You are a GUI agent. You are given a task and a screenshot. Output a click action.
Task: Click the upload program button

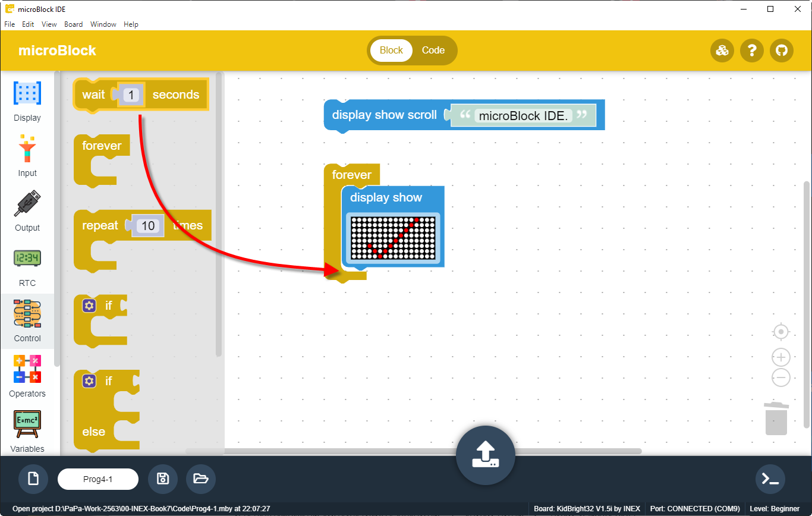click(x=485, y=455)
